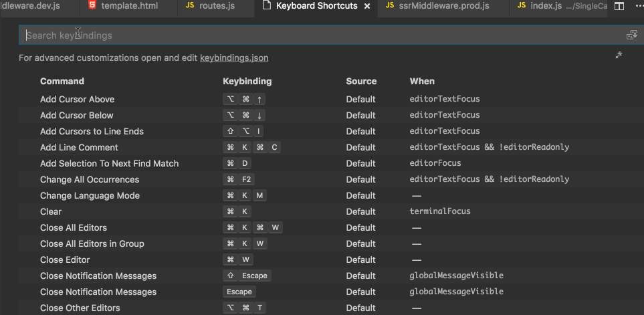Select the Close Other Editors command
The height and width of the screenshot is (315, 644).
coord(80,308)
